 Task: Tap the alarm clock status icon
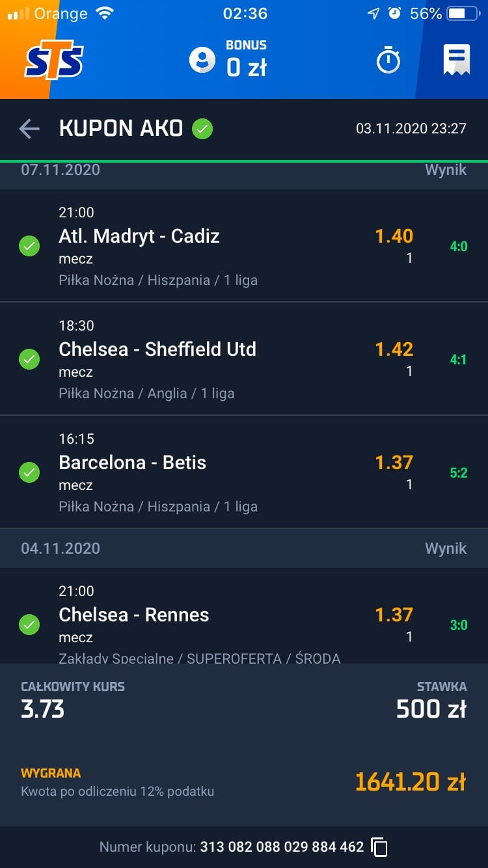point(394,14)
